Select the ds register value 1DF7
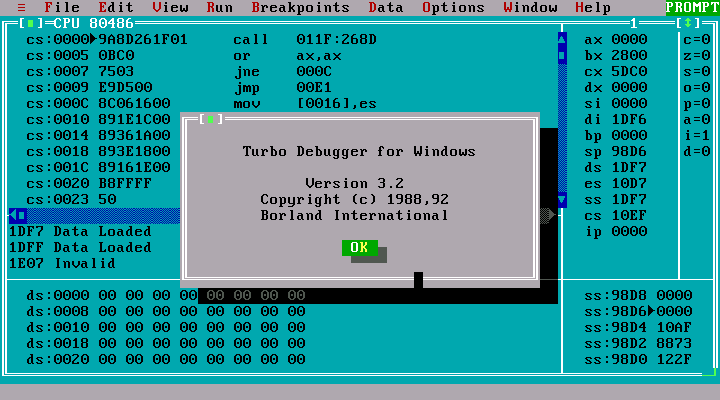 [x=629, y=167]
